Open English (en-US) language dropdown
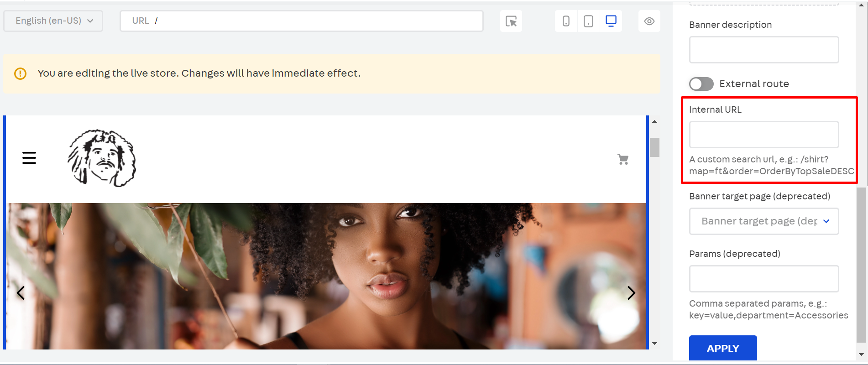Screen dimensions: 868x365 pyautogui.click(x=53, y=21)
